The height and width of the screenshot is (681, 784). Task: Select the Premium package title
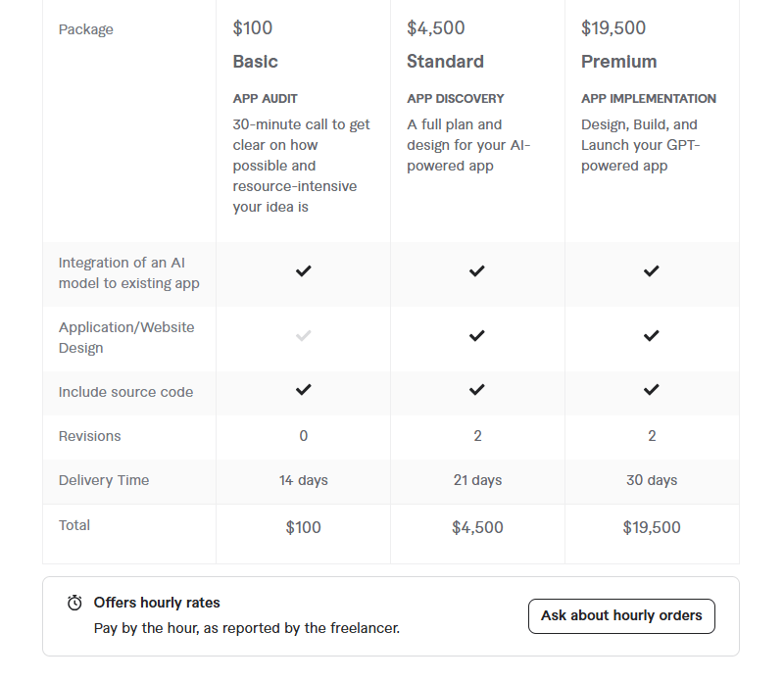[618, 62]
